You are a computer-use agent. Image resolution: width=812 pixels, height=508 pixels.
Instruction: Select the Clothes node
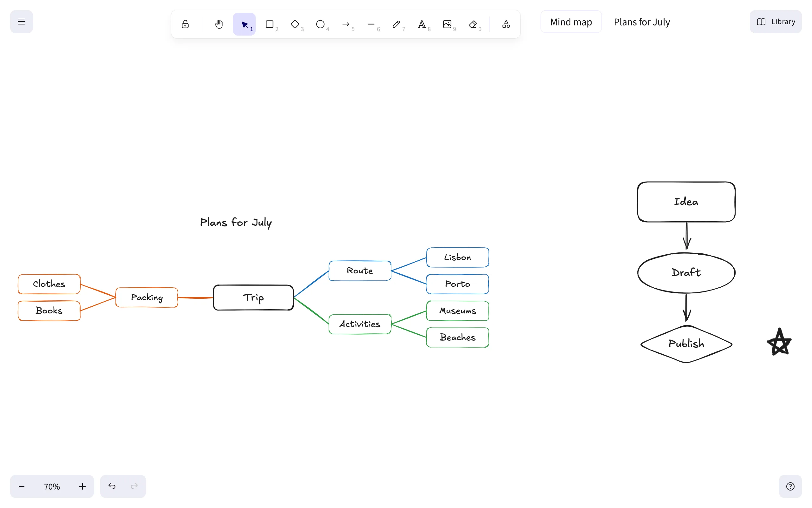(49, 284)
